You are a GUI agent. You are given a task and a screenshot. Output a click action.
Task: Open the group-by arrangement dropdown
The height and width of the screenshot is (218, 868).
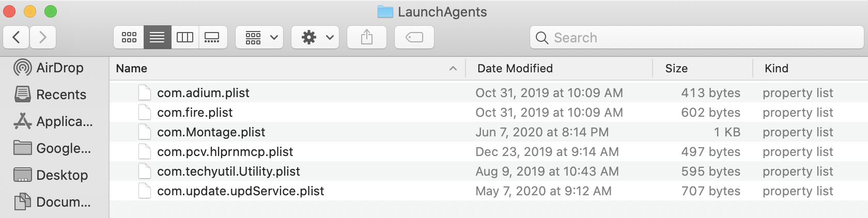259,37
